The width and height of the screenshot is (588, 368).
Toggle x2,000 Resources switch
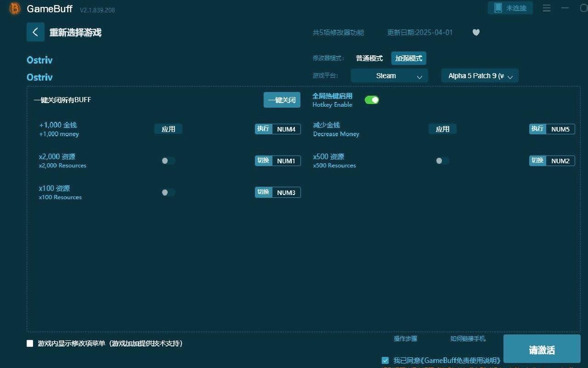(x=168, y=161)
